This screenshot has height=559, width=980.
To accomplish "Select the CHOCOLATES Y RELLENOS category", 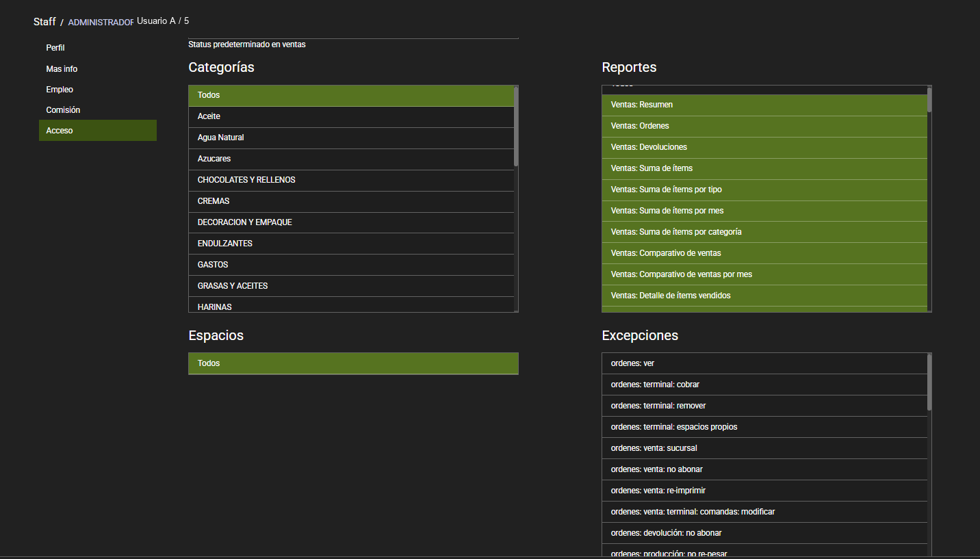I will (x=351, y=181).
